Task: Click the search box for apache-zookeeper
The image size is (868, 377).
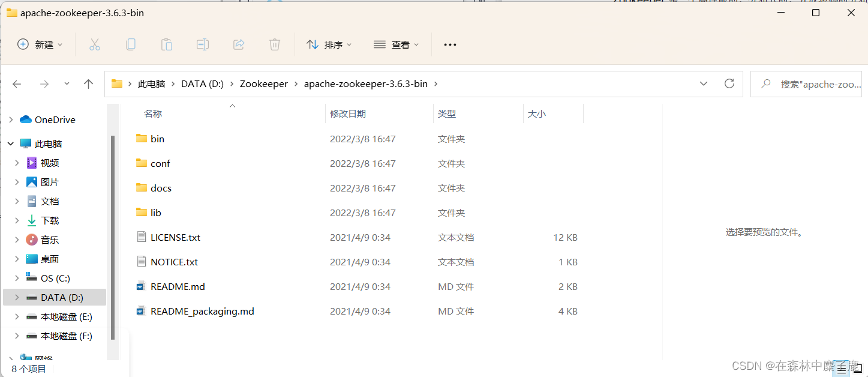Action: (x=806, y=84)
